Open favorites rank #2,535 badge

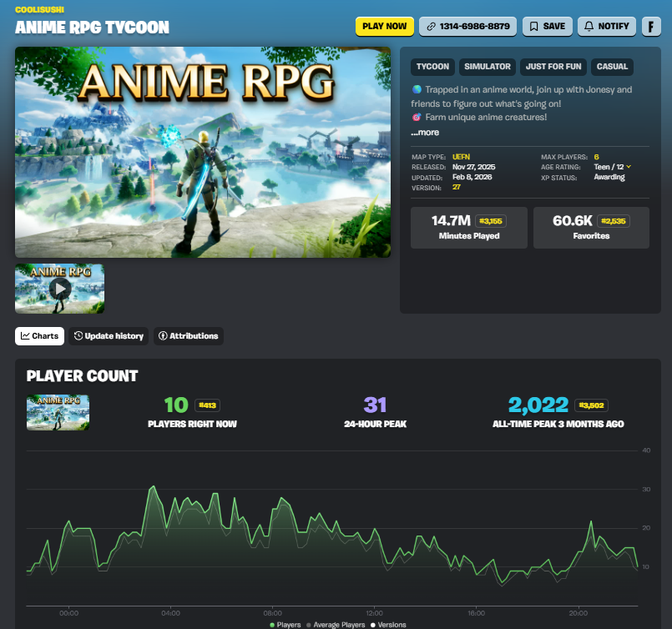tap(614, 221)
